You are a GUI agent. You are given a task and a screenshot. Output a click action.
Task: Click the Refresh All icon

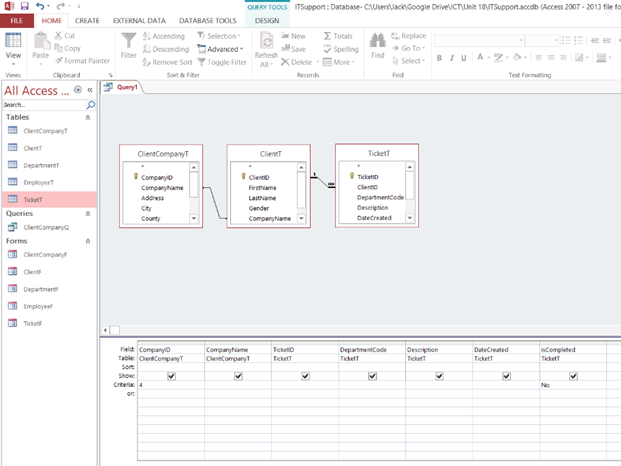pyautogui.click(x=267, y=41)
